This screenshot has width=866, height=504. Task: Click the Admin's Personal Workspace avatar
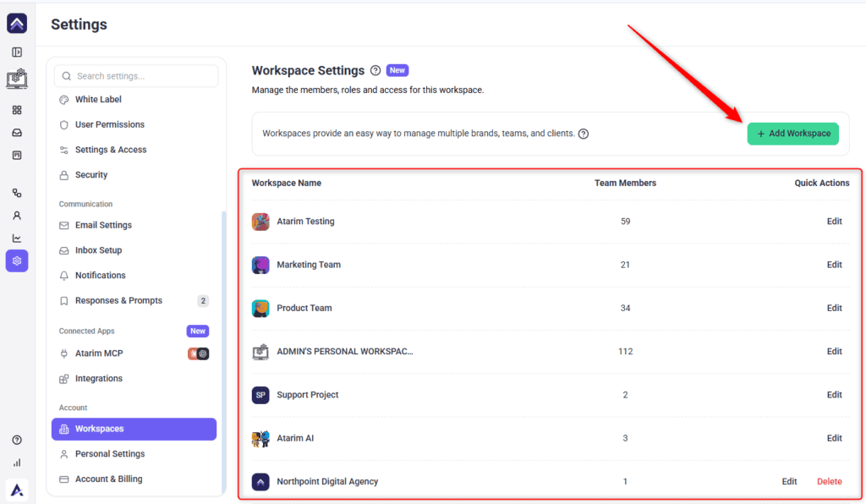(260, 352)
